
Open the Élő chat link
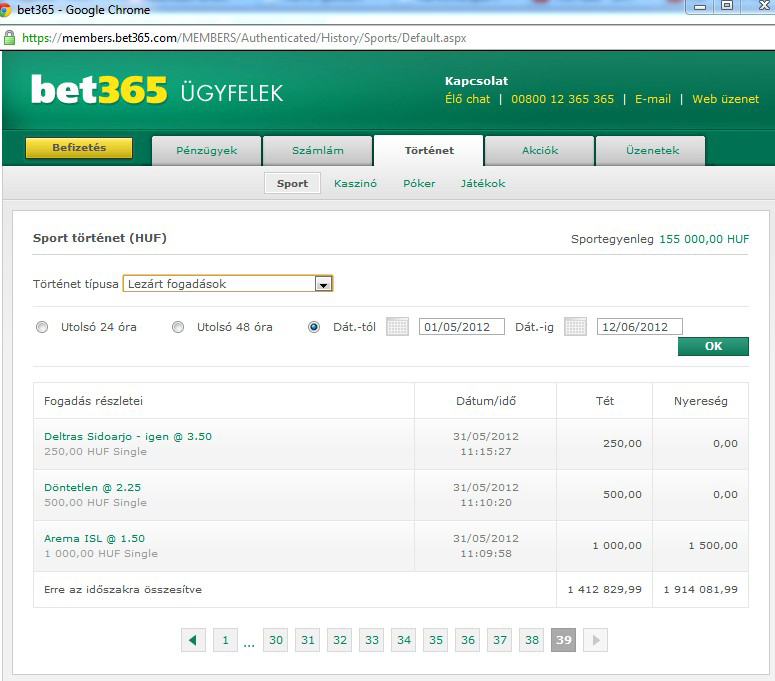click(x=468, y=99)
